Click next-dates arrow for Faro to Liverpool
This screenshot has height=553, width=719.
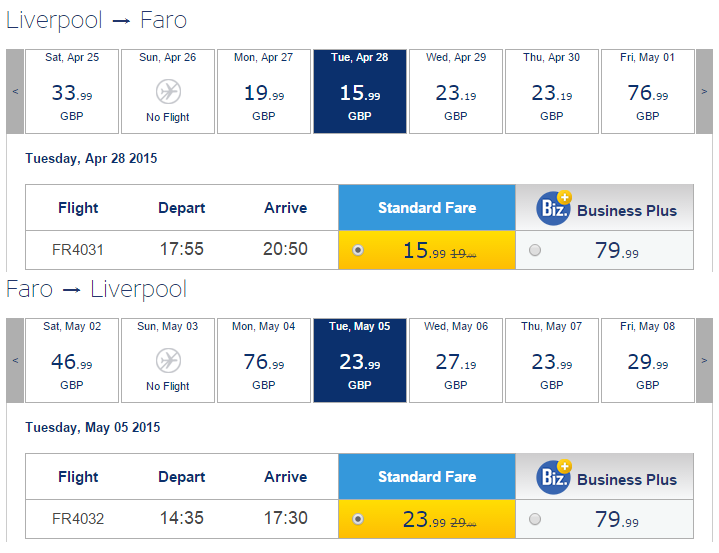[704, 360]
